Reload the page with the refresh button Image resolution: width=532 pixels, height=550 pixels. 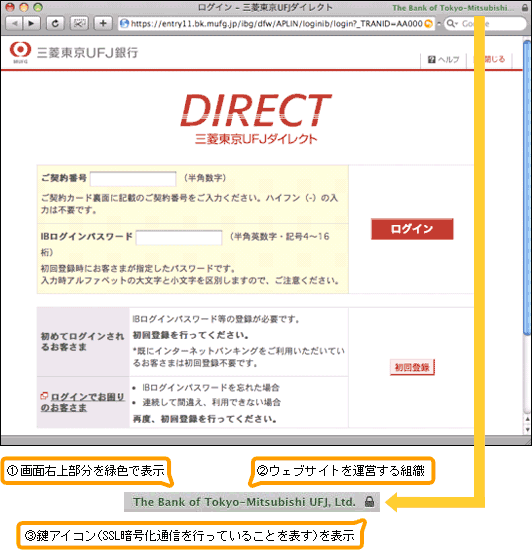tap(55, 24)
